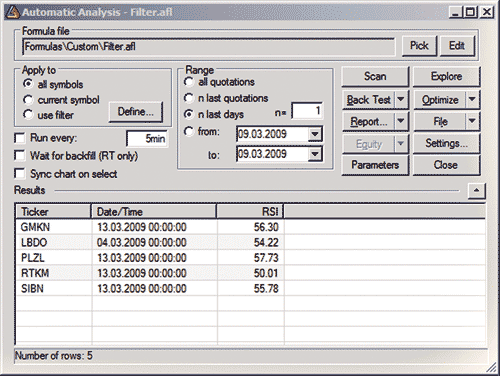The width and height of the screenshot is (500, 376).
Task: Click the 5min run interval field
Action: pyautogui.click(x=147, y=138)
